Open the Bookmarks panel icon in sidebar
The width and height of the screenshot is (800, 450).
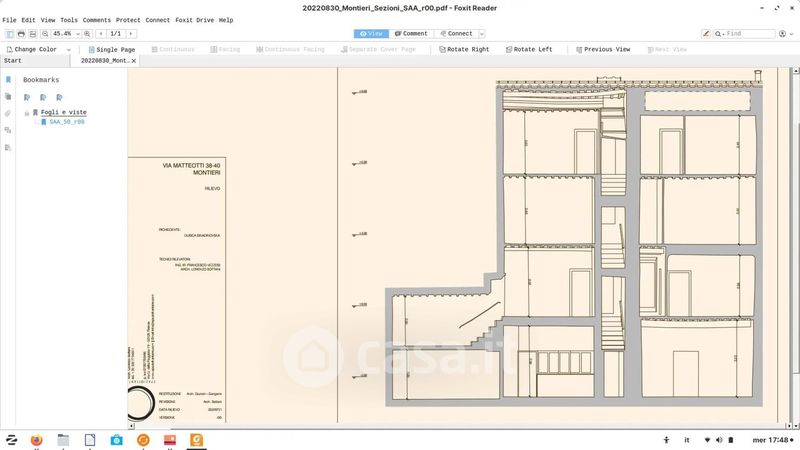(8, 80)
